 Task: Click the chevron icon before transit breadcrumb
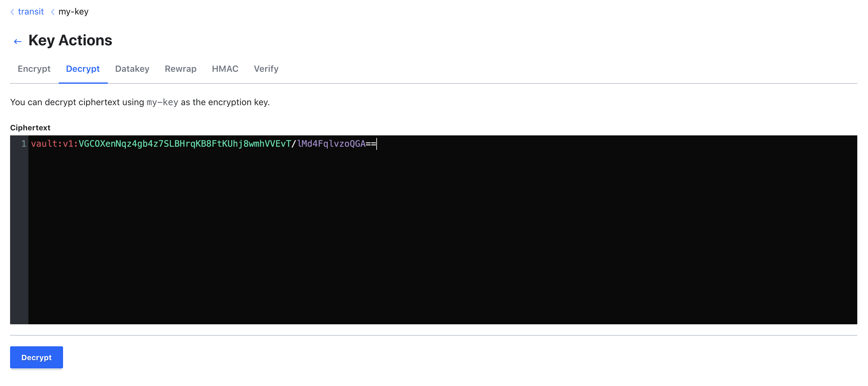point(12,11)
